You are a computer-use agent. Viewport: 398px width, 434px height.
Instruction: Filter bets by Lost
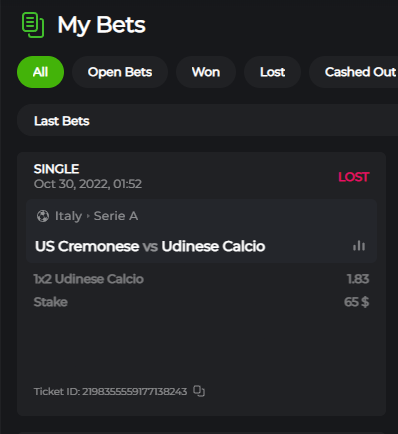coord(273,72)
